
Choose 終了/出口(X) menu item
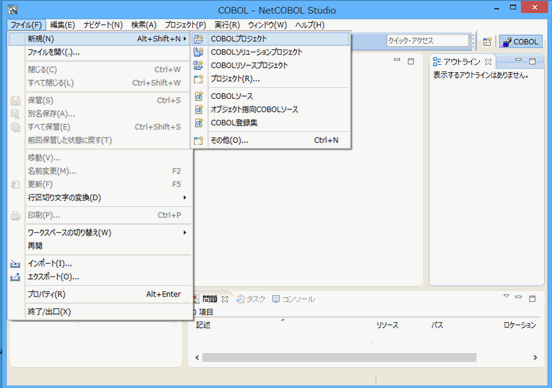click(x=100, y=312)
